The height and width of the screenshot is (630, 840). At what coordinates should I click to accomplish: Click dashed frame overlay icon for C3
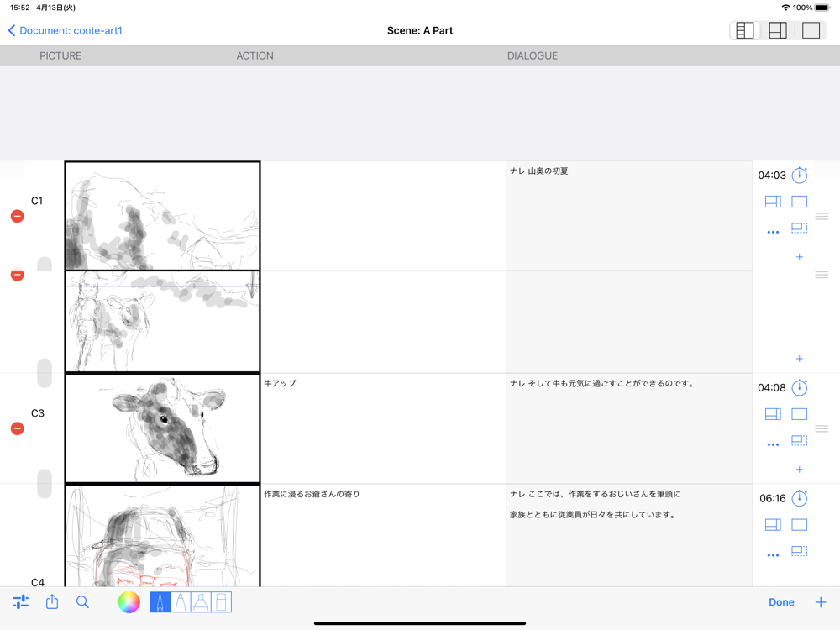[x=800, y=441]
